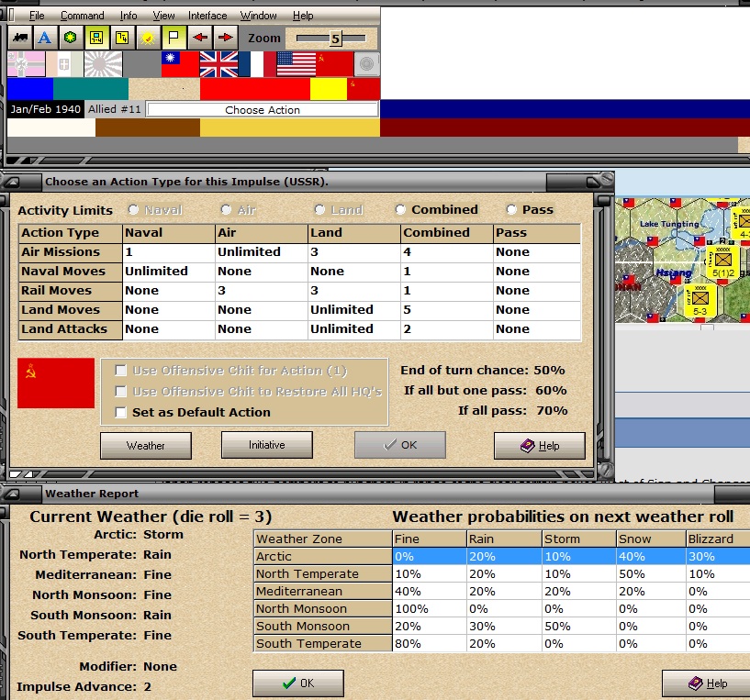This screenshot has width=750, height=700.
Task: Open the File menu
Action: [37, 16]
